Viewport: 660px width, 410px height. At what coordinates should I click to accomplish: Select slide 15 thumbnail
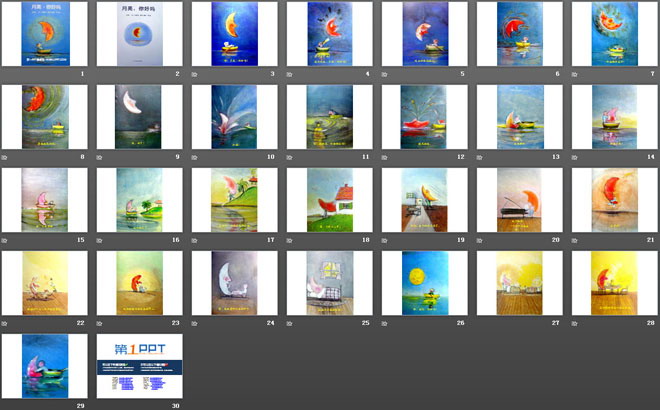coord(45,200)
